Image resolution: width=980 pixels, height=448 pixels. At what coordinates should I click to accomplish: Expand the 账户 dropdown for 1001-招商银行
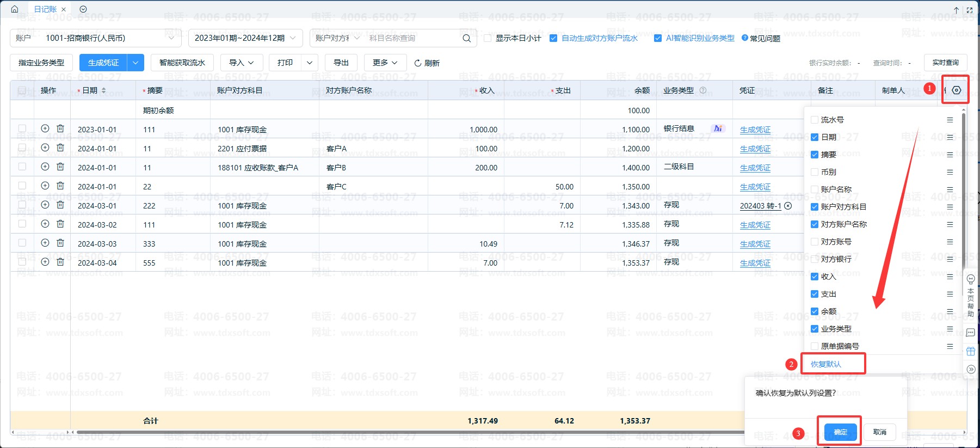coord(171,38)
